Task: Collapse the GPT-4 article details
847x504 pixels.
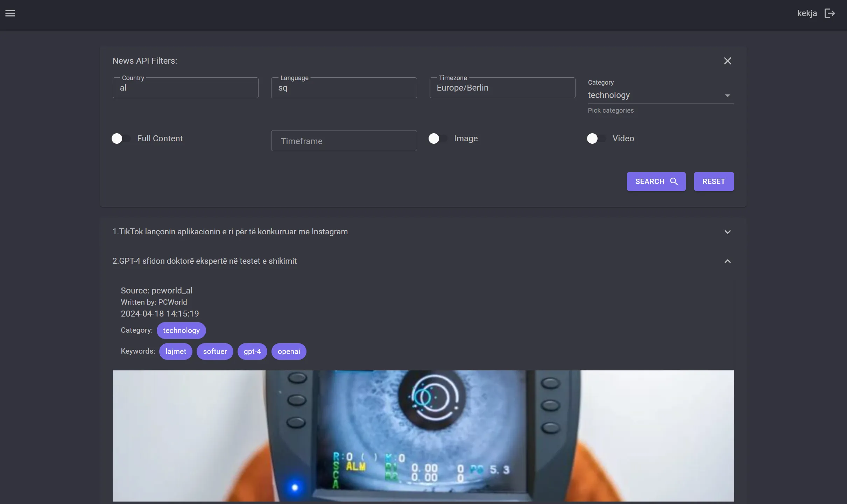Action: click(x=727, y=261)
